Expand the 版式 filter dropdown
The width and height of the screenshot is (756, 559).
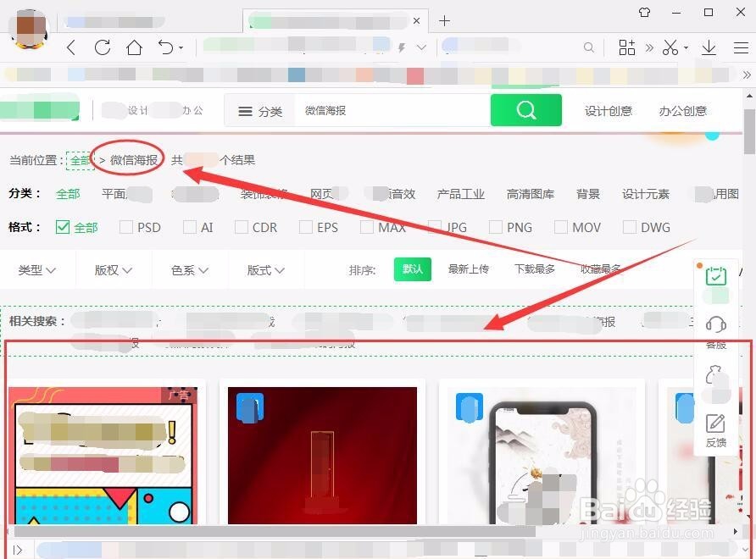[x=265, y=270]
